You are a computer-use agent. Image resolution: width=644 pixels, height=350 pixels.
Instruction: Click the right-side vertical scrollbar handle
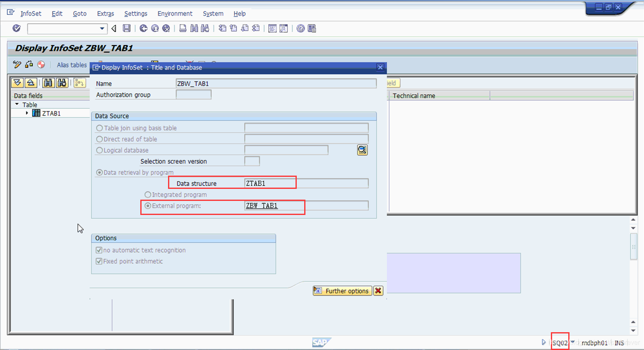pyautogui.click(x=633, y=246)
